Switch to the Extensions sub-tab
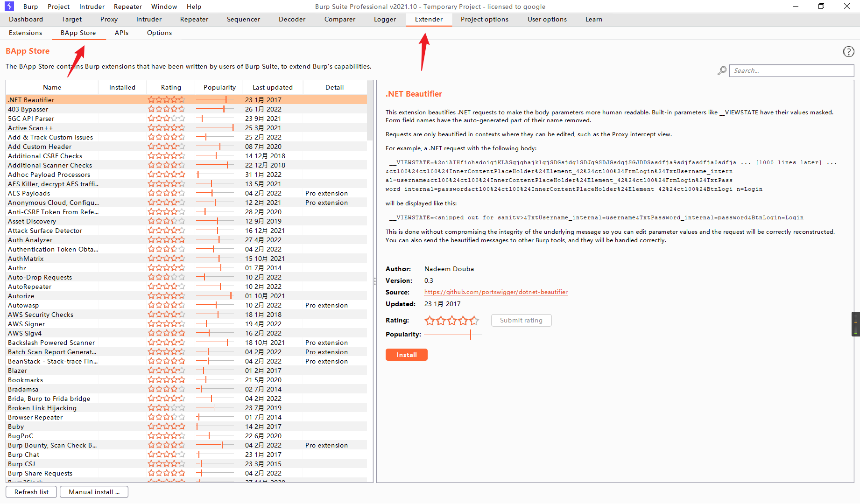Viewport: 860px width, 504px height. click(x=25, y=33)
